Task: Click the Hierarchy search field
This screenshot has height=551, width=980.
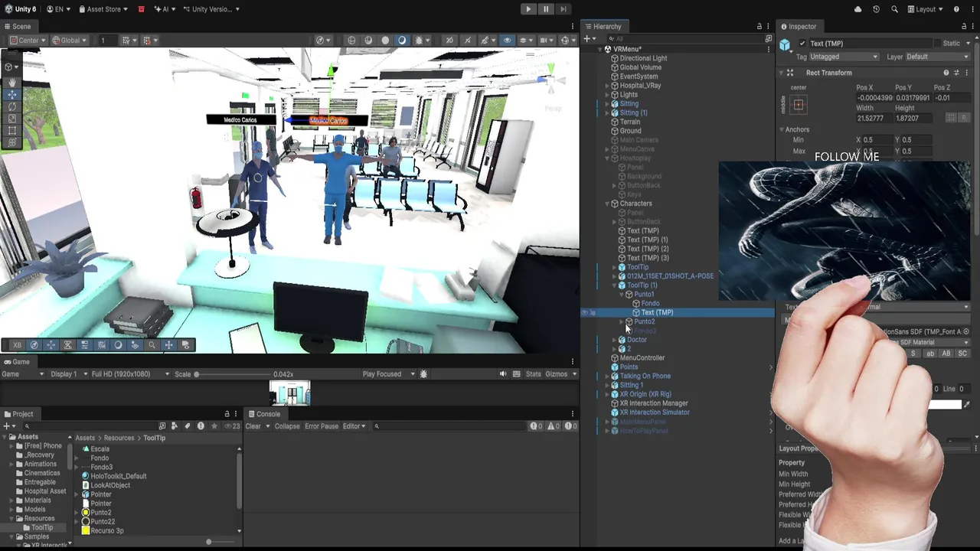Action: (x=685, y=38)
